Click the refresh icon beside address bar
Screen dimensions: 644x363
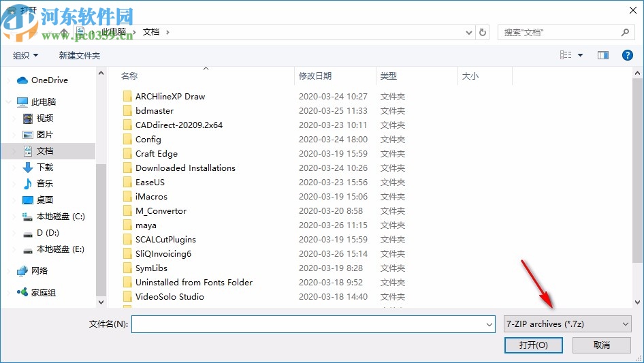(x=483, y=32)
